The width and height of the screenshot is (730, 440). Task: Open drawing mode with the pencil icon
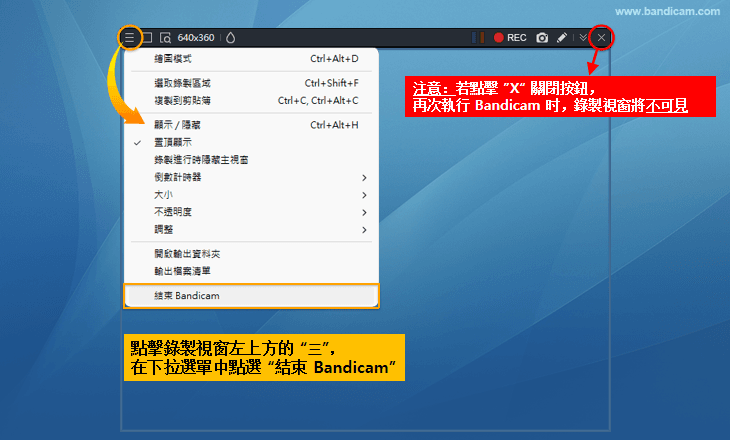tap(562, 37)
